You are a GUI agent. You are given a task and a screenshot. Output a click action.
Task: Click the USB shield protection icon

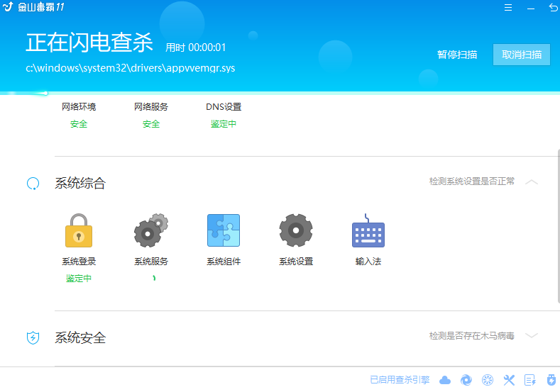pos(551,380)
